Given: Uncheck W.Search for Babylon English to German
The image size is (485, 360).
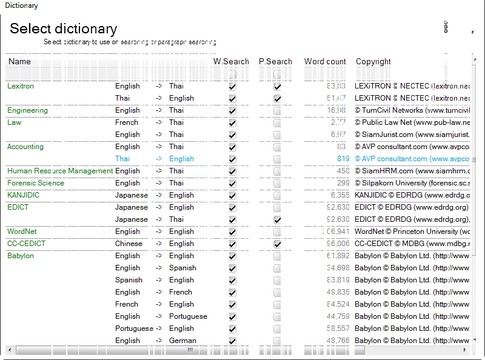Looking at the screenshot, I should coord(232,341).
